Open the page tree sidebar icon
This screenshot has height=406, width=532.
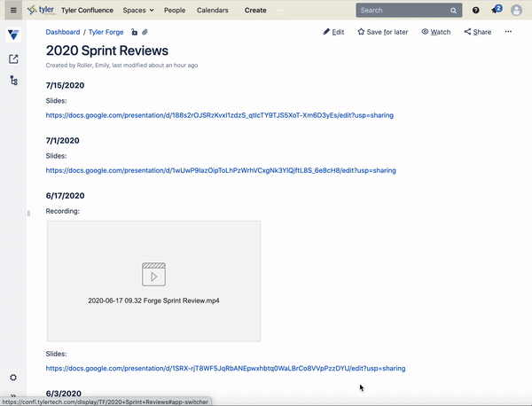[x=13, y=81]
